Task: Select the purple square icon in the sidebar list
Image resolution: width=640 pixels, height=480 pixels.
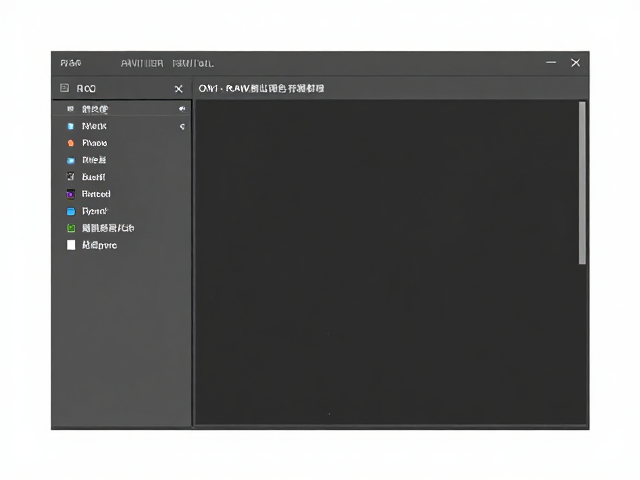Action: pos(71,194)
